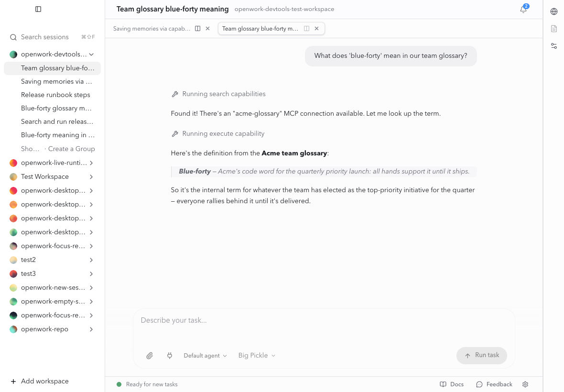
Task: Click the Running search capabilities step
Action: (219, 94)
